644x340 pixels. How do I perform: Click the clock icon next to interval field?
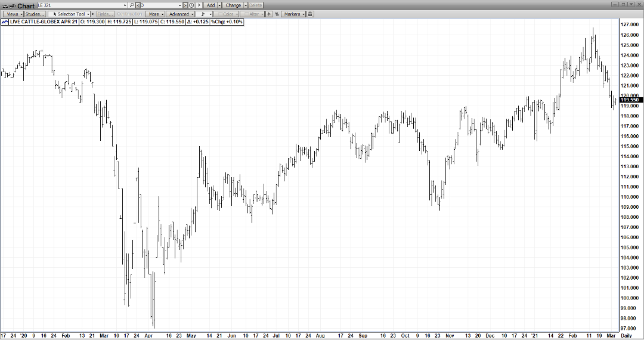pos(191,5)
